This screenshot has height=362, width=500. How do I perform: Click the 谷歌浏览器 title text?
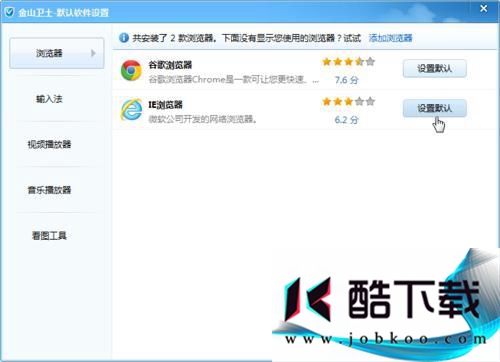(170, 65)
